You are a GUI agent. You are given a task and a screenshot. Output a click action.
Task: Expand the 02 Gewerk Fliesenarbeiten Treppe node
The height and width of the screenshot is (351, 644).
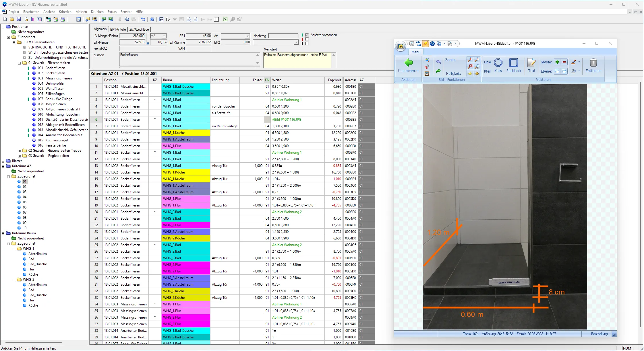(20, 151)
